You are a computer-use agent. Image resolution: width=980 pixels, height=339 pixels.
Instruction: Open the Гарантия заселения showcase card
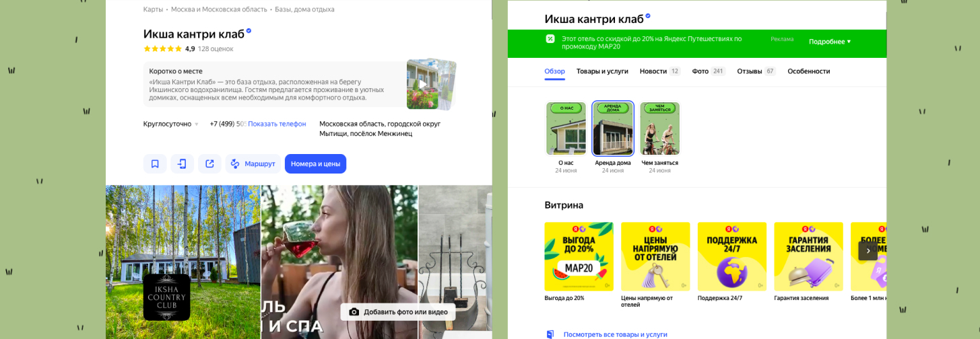point(808,256)
